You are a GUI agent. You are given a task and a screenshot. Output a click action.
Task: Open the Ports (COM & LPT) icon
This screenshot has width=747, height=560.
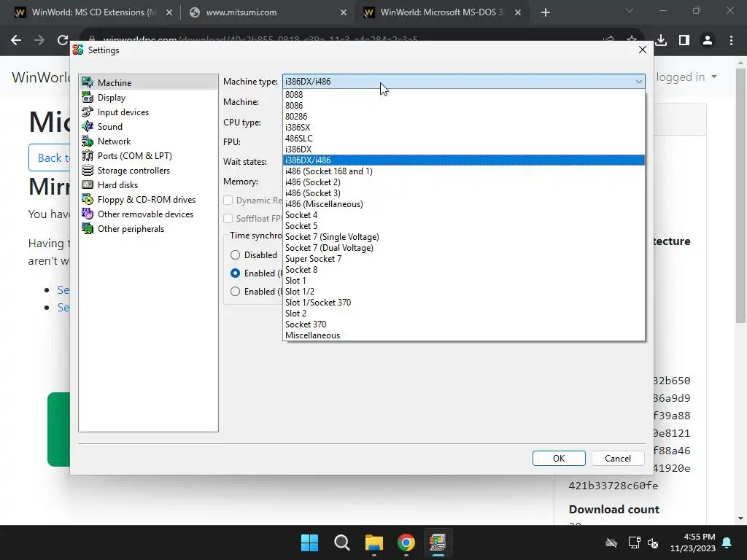click(88, 156)
